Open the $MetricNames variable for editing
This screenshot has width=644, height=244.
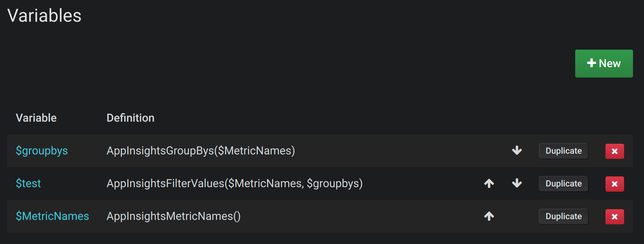[x=52, y=216]
